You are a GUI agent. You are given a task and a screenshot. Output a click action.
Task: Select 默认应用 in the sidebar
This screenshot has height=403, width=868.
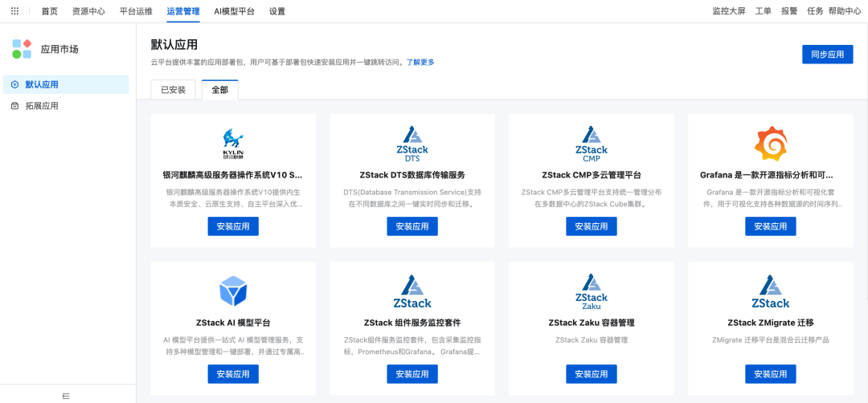pos(66,84)
